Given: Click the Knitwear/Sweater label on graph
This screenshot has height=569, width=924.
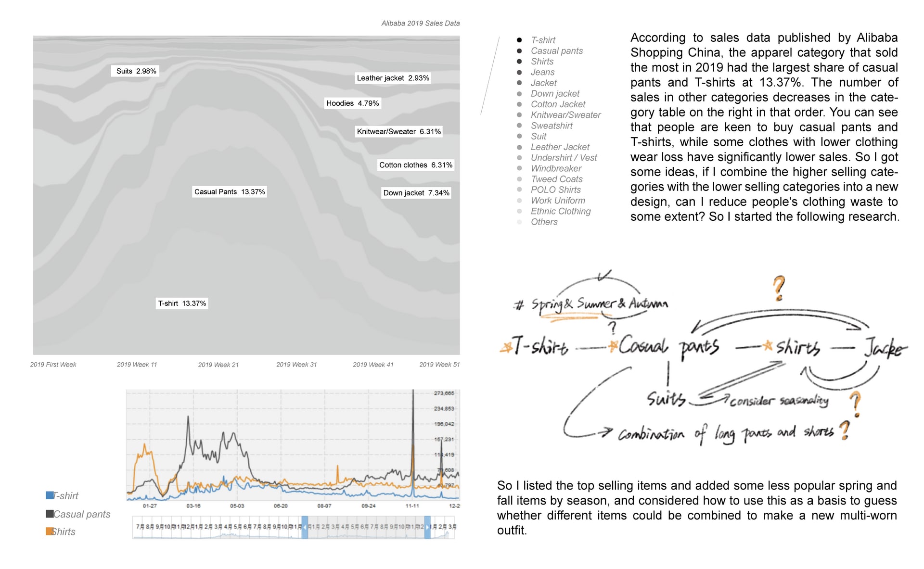Looking at the screenshot, I should [393, 130].
